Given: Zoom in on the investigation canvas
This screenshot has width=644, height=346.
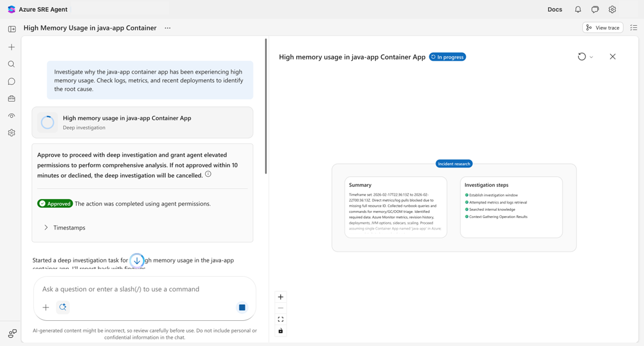Looking at the screenshot, I should click(281, 297).
